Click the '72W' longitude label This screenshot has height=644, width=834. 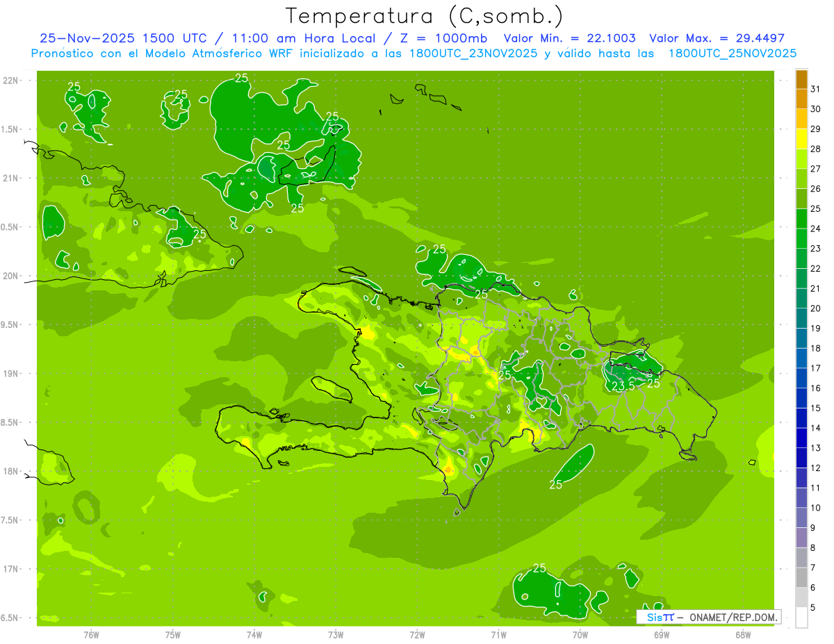(x=417, y=635)
